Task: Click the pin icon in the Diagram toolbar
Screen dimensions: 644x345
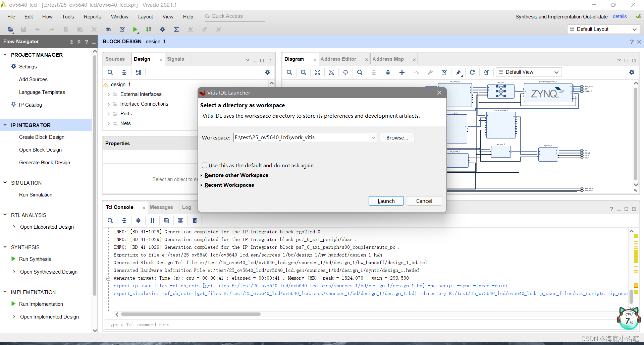Action: click(458, 72)
